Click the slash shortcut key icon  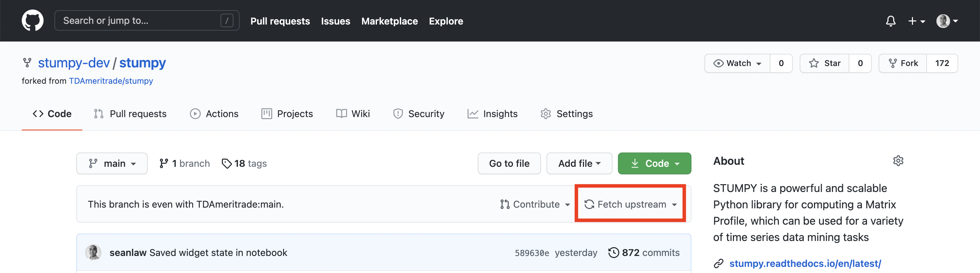227,20
